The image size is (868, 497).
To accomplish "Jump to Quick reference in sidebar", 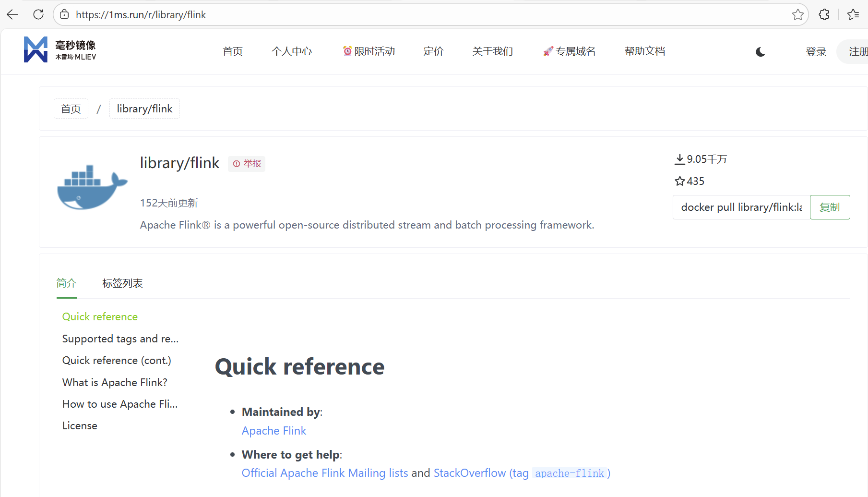I will 100,317.
